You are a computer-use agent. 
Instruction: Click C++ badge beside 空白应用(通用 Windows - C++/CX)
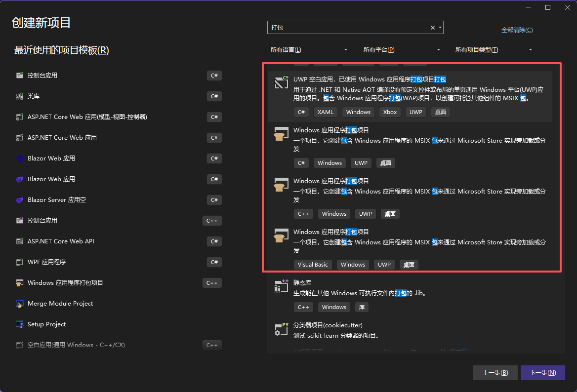pyautogui.click(x=212, y=345)
